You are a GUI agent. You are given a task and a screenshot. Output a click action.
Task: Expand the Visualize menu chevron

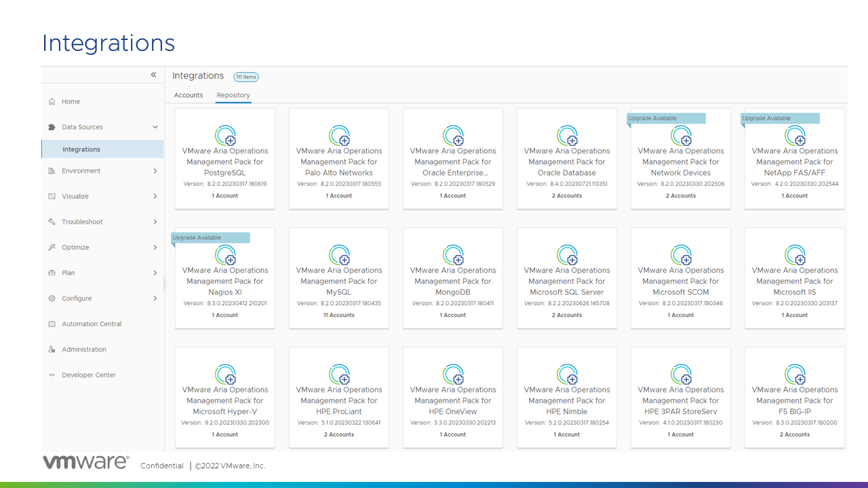tap(155, 197)
